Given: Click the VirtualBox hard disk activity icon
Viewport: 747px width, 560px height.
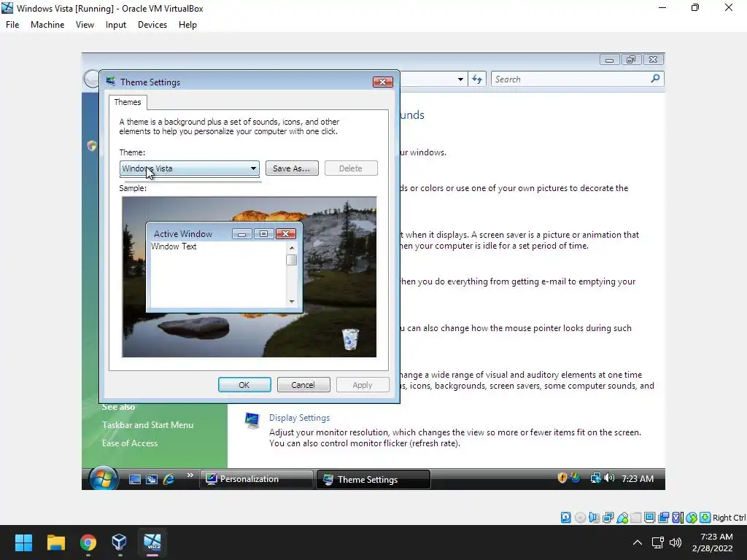Looking at the screenshot, I should click(x=565, y=518).
